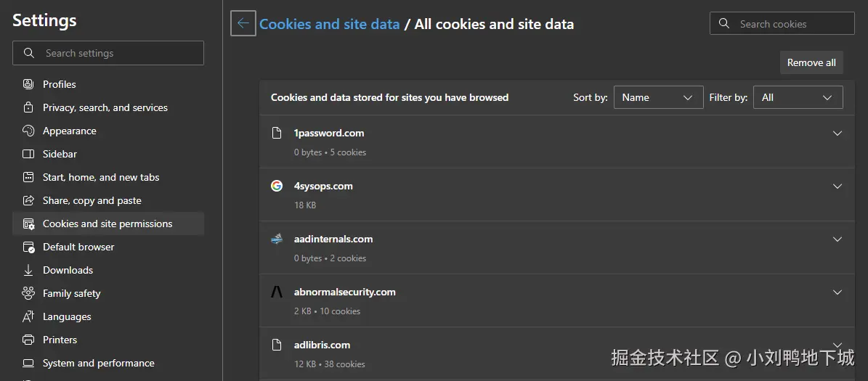
Task: Open the Sort by Name dropdown
Action: tap(658, 97)
